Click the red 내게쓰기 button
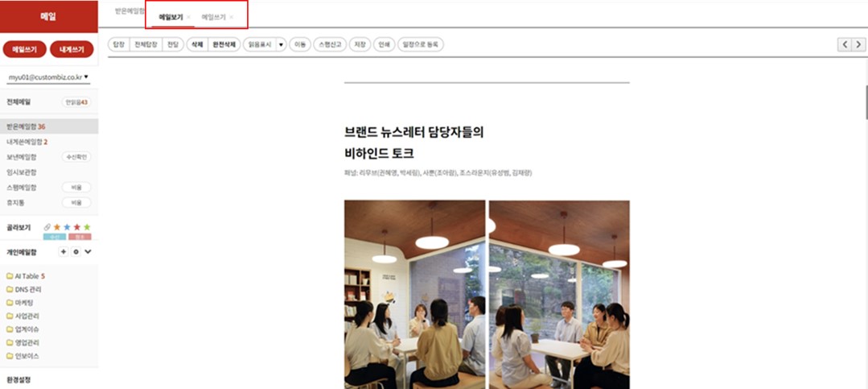868x389 pixels. click(72, 49)
